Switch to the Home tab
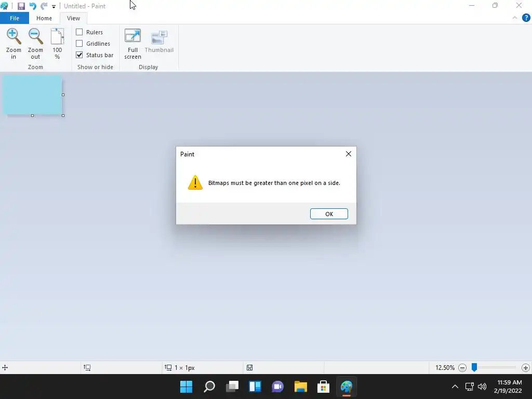Screen dimensions: 532x399 44,18
